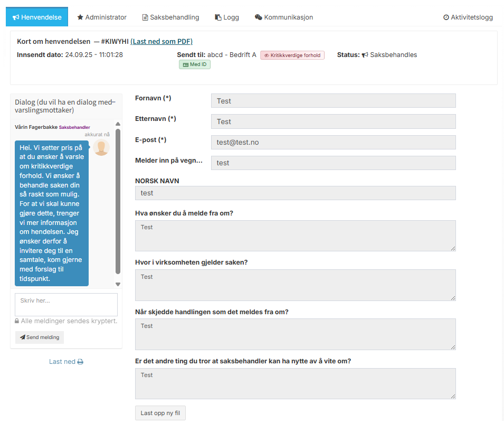The width and height of the screenshot is (504, 423).
Task: Click the printer icon next to Last ned
Action: click(80, 362)
